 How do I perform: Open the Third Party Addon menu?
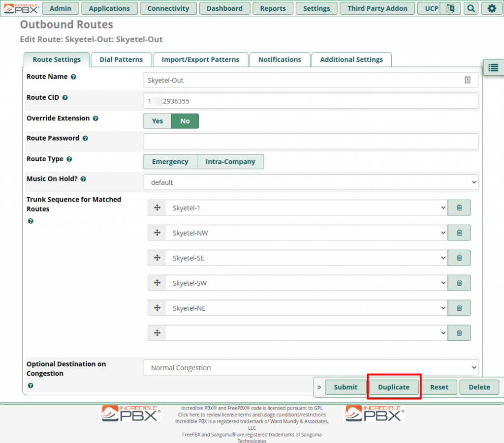click(x=378, y=8)
